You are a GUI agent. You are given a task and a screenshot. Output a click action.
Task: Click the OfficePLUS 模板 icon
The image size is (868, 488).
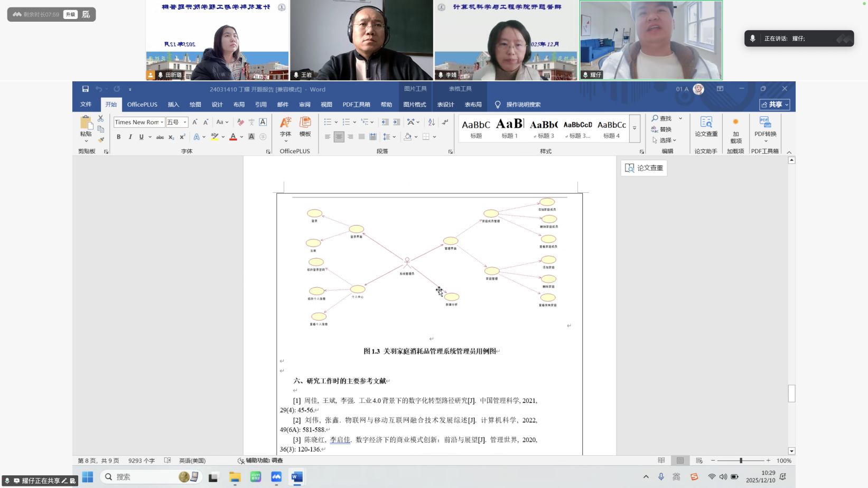pyautogui.click(x=305, y=127)
